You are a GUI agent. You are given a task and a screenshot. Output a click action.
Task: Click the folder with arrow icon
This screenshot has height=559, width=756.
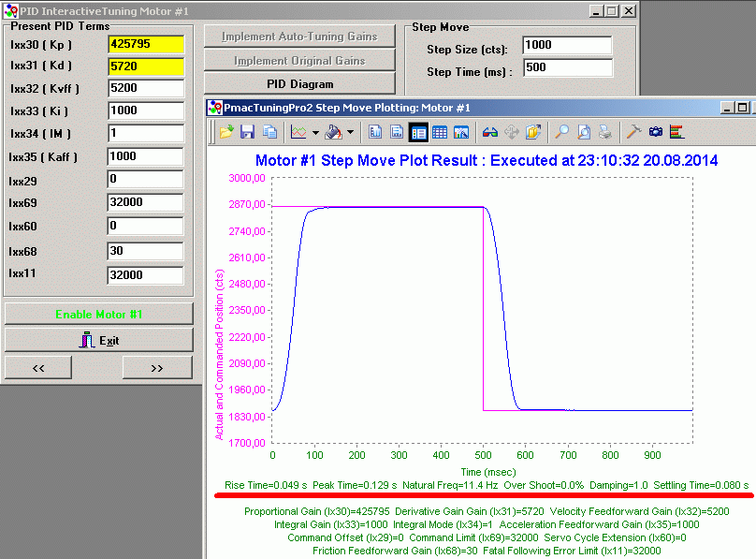pos(532,132)
